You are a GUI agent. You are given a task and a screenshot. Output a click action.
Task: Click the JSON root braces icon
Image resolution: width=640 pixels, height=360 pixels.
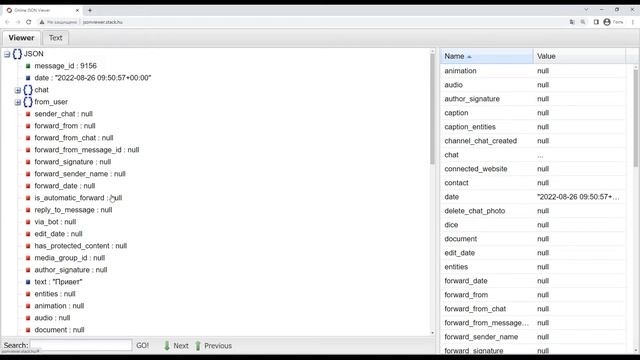pos(17,54)
